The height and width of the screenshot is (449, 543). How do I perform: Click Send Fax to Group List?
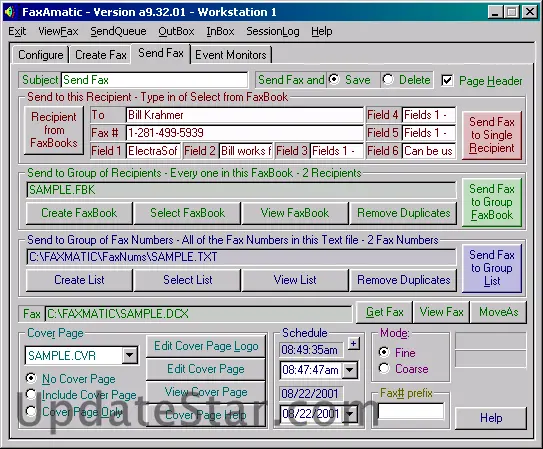click(x=492, y=268)
